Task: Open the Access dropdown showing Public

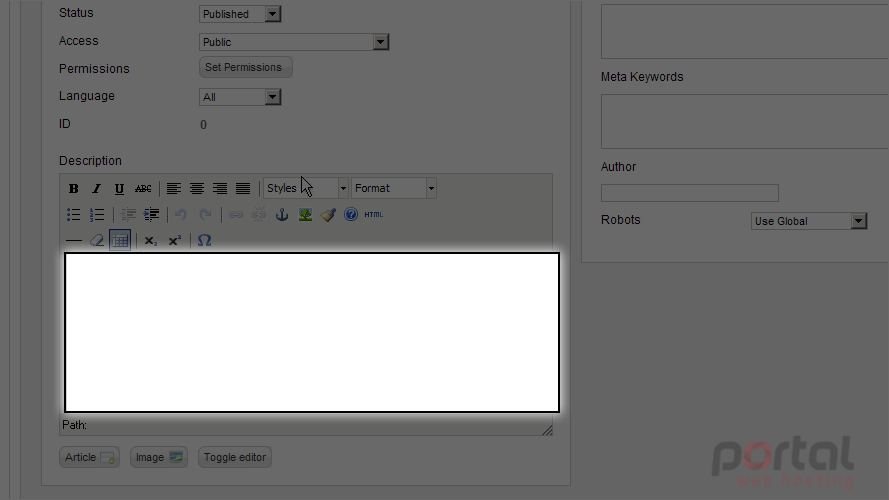Action: click(x=294, y=42)
